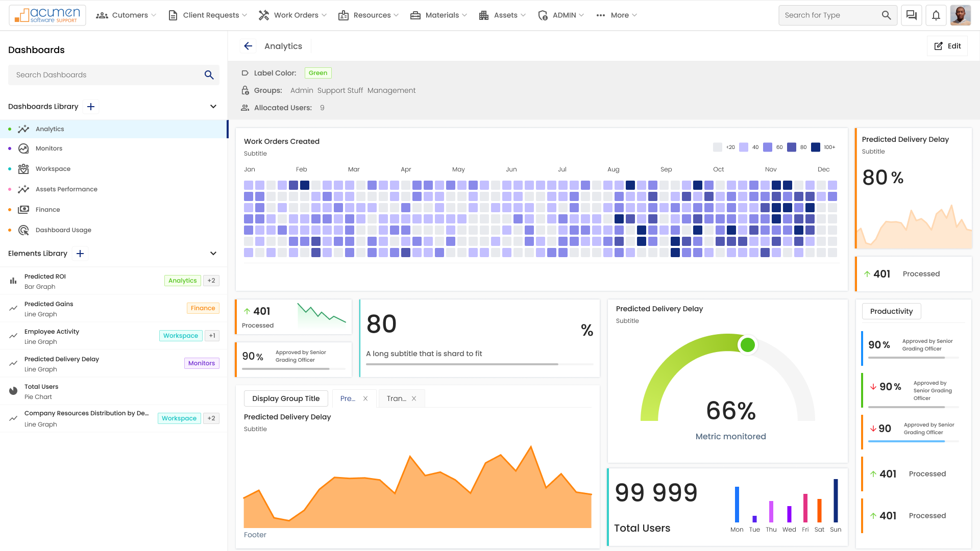Open Company Resources Distribution element
The image size is (980, 551).
pyautogui.click(x=114, y=418)
